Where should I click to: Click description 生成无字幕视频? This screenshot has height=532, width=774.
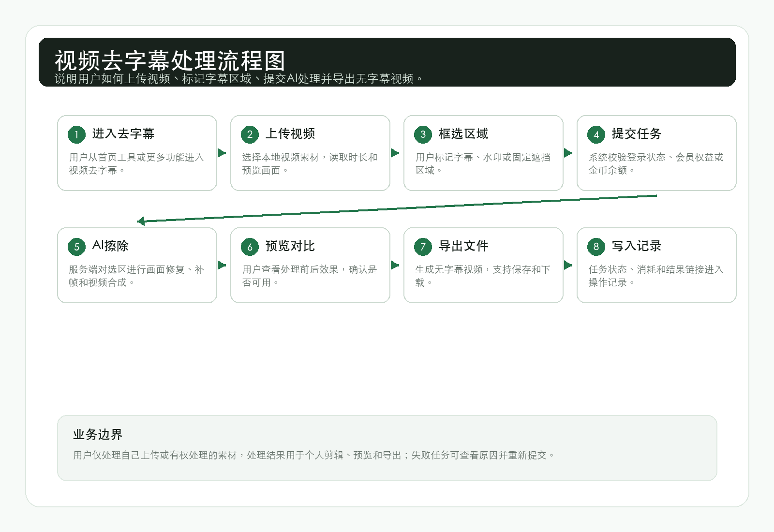tap(483, 276)
